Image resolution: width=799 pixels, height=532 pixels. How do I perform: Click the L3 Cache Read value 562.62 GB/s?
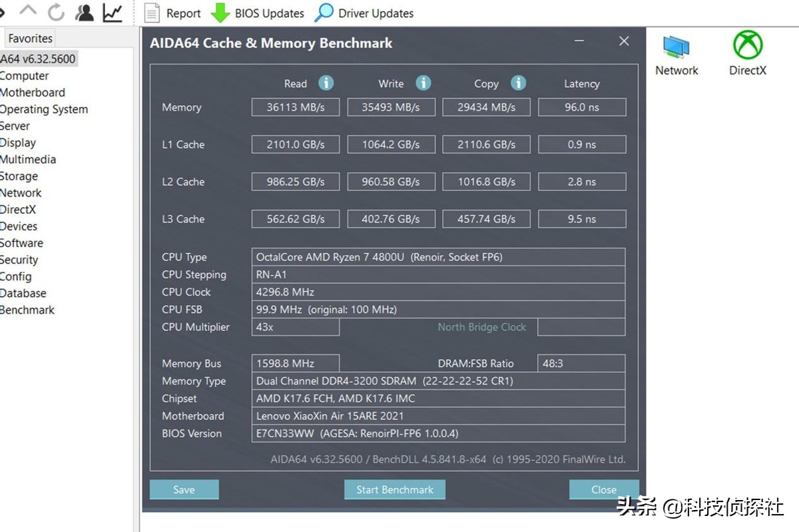[296, 219]
